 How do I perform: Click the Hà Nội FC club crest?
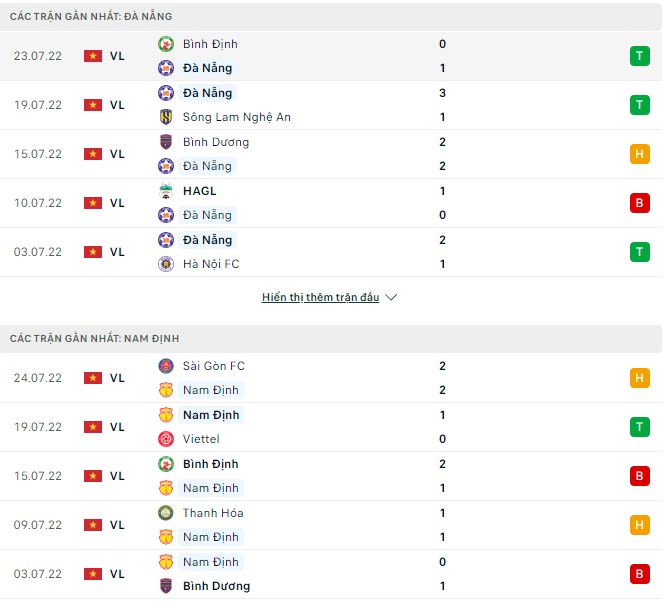coord(166,264)
